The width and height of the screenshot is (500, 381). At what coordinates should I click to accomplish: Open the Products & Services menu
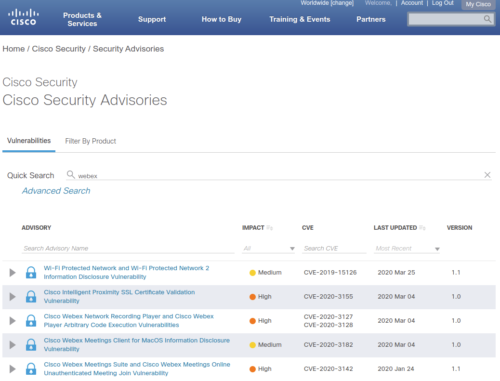pos(82,19)
